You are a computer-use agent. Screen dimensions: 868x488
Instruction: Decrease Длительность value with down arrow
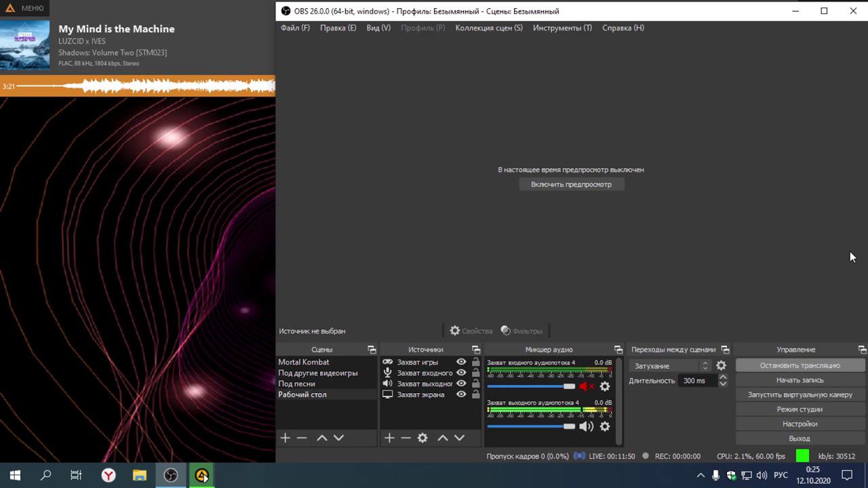pos(723,384)
